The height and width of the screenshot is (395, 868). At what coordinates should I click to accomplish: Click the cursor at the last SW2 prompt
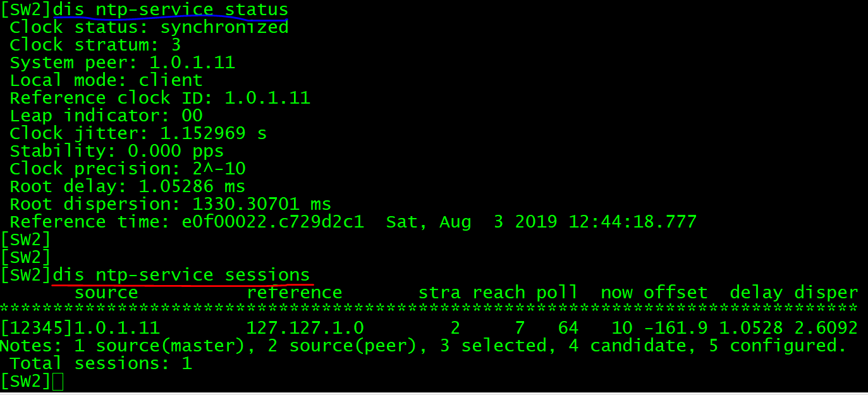pos(58,382)
